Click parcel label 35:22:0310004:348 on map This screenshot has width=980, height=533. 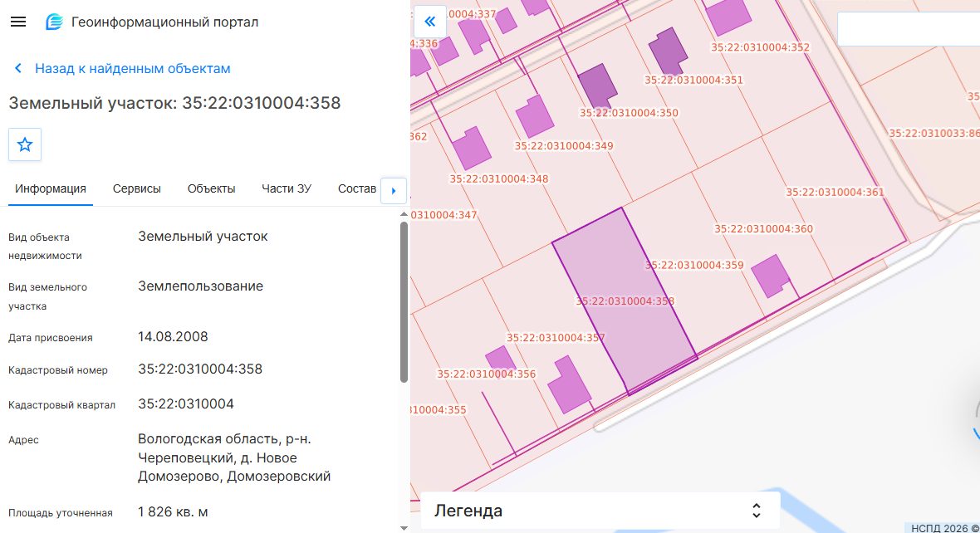[499, 178]
